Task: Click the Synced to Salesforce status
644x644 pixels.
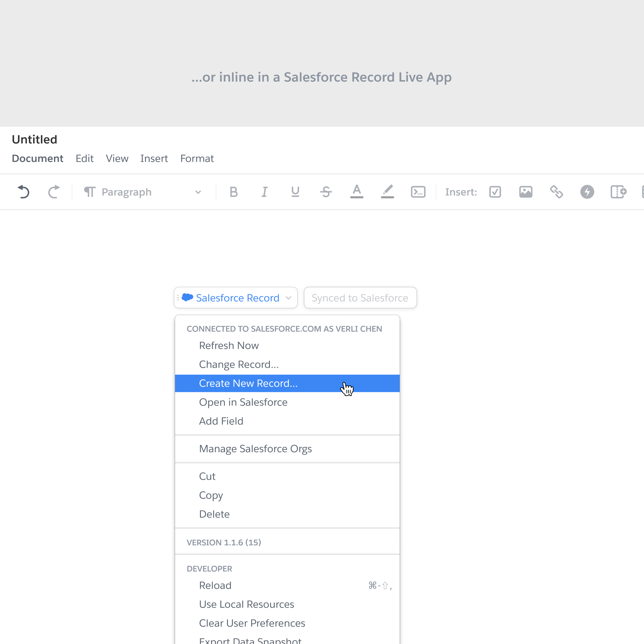Action: pyautogui.click(x=360, y=298)
